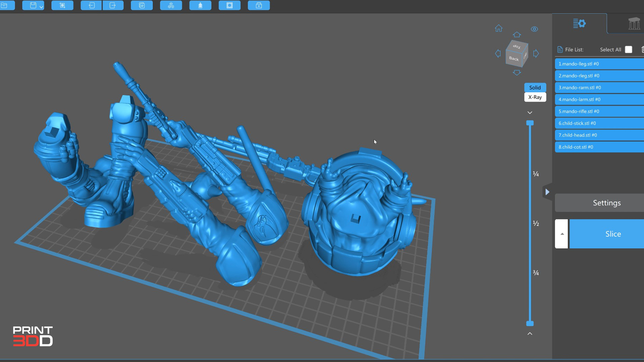The width and height of the screenshot is (644, 362).
Task: Check the Select All checkbox
Action: tap(629, 50)
